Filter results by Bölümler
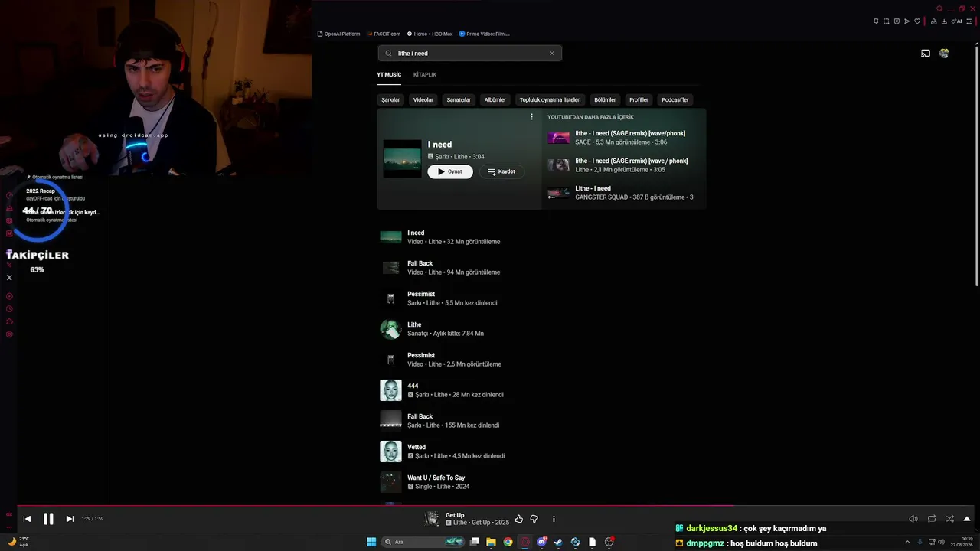 605,99
